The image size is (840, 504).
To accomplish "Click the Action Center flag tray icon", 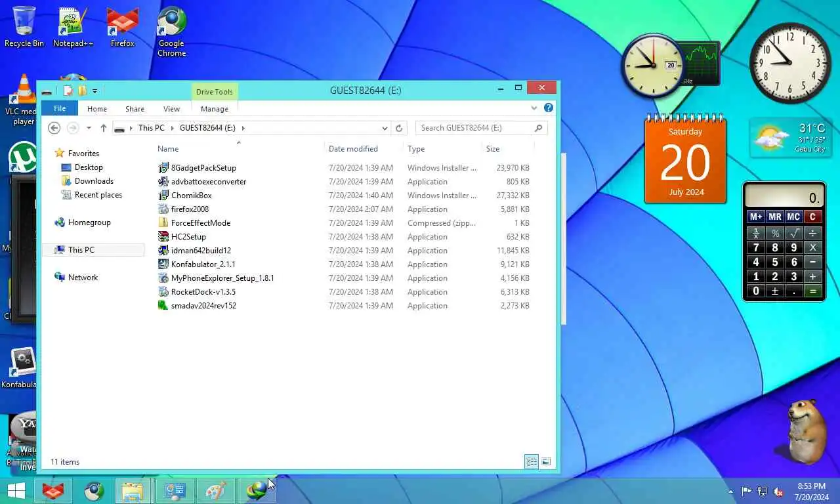I will 746,492.
